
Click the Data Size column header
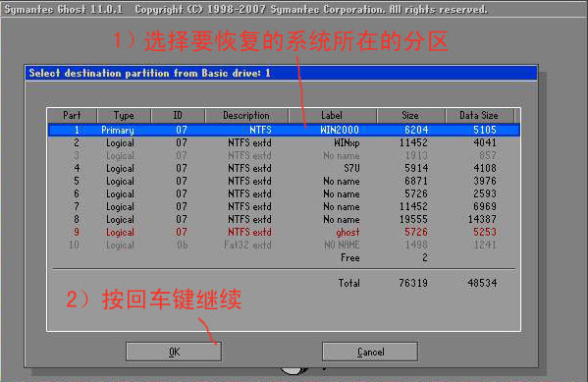(x=480, y=116)
